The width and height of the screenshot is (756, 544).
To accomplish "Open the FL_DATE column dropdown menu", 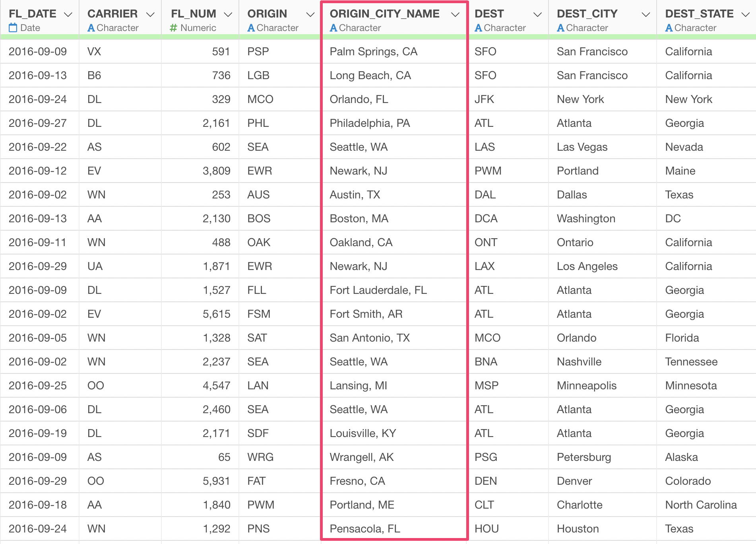I will (x=68, y=15).
